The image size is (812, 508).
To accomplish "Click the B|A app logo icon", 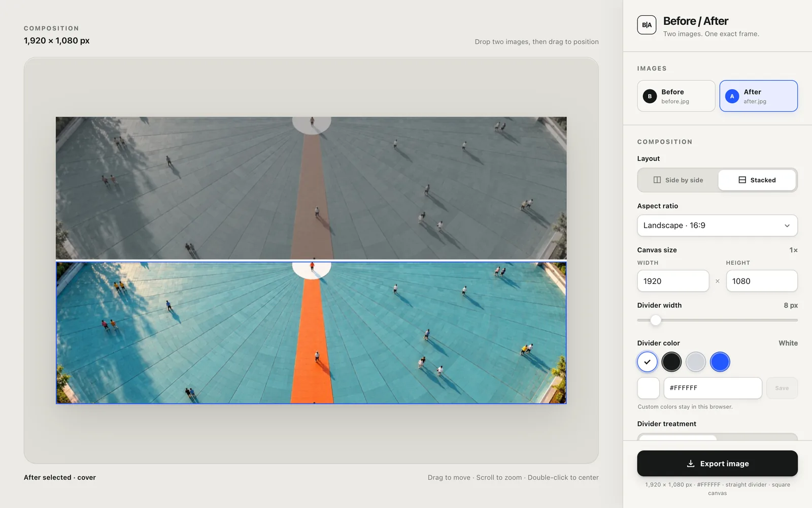I will [647, 25].
